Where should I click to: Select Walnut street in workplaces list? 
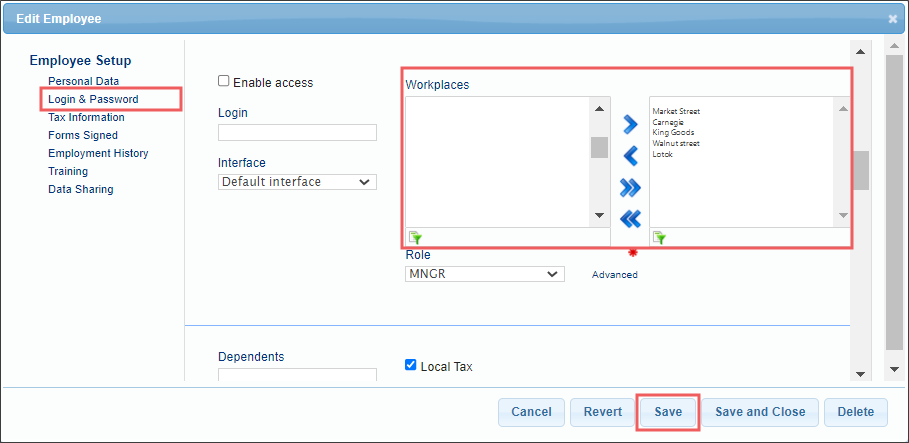(675, 143)
